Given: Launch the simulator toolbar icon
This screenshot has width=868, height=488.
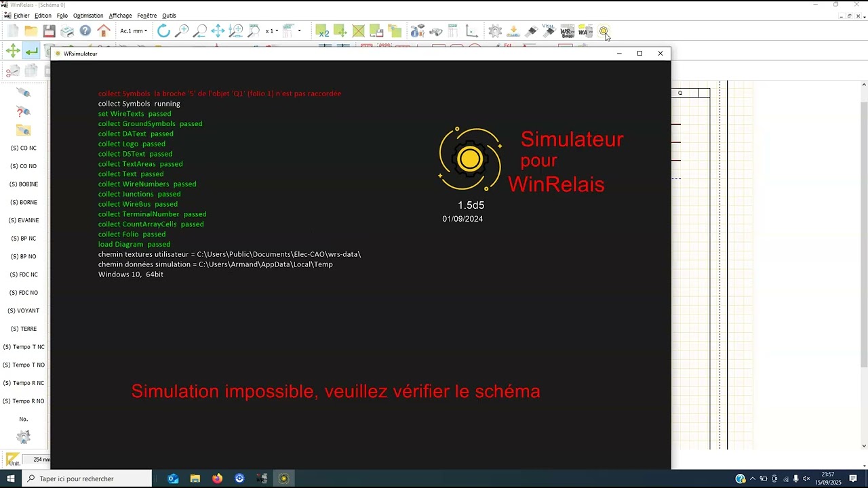Looking at the screenshot, I should coord(604,31).
